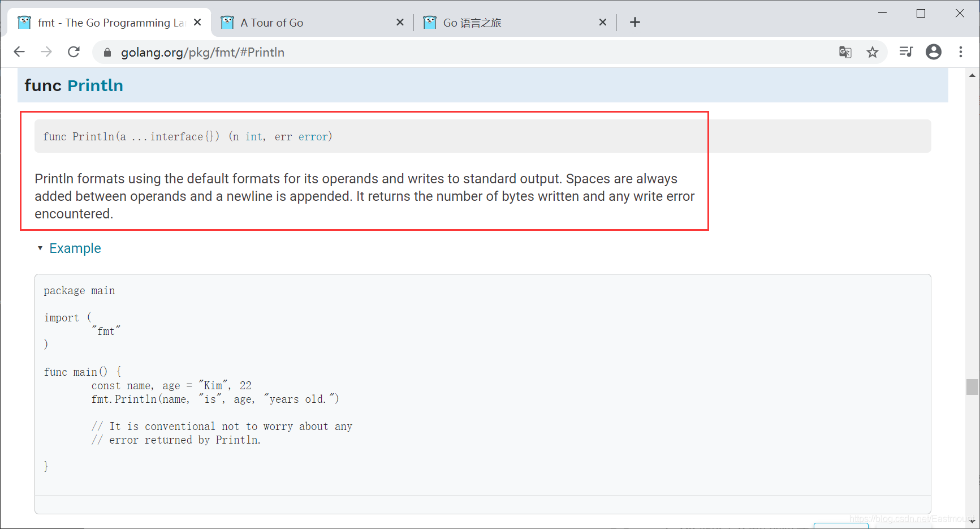The image size is (980, 529).
Task: Open the media control playlist icon
Action: tap(906, 52)
